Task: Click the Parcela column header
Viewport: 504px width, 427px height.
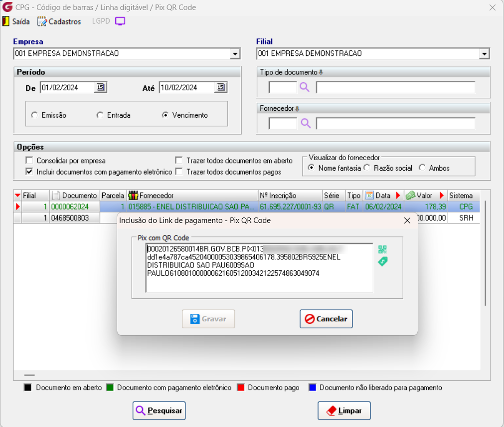Action: point(113,196)
